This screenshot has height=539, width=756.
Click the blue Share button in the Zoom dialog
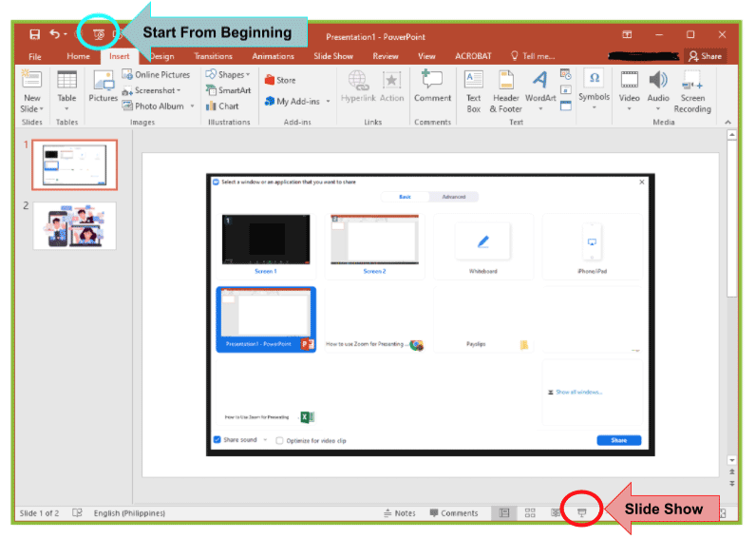pyautogui.click(x=618, y=440)
